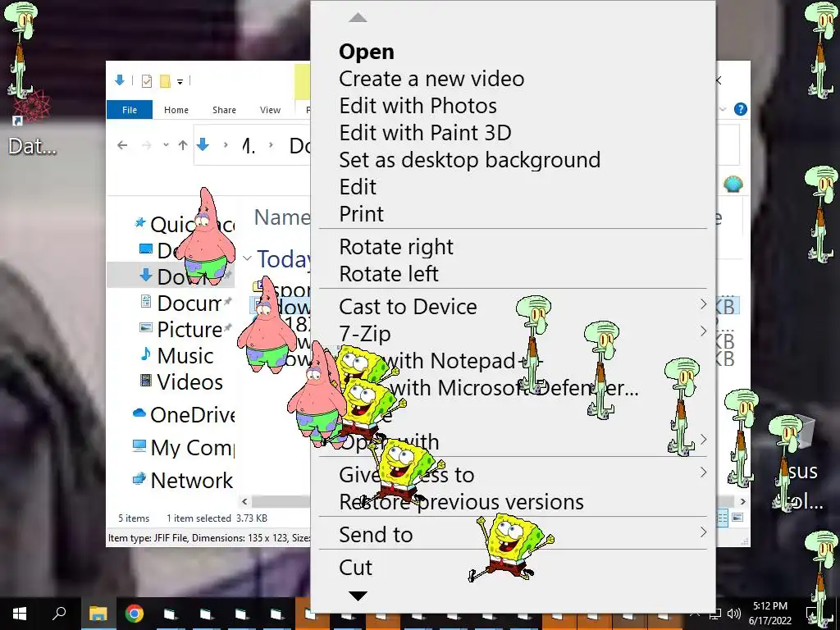
Task: Expand the Open with submenu arrow
Action: (x=703, y=440)
